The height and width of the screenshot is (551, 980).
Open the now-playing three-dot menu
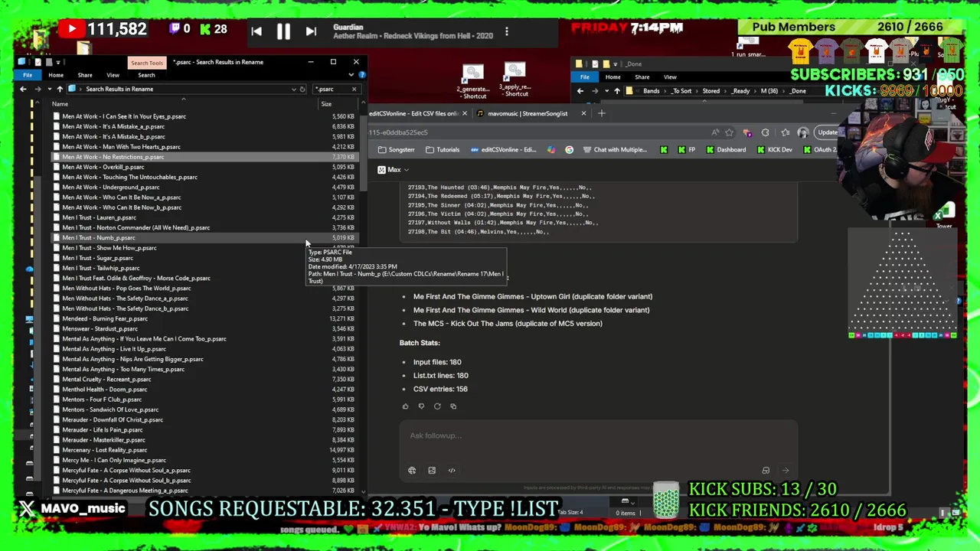click(x=506, y=32)
